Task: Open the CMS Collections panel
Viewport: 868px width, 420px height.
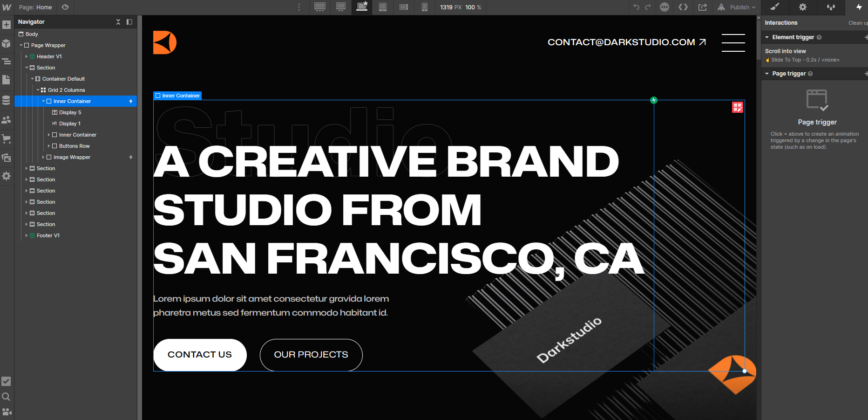Action: 7,100
